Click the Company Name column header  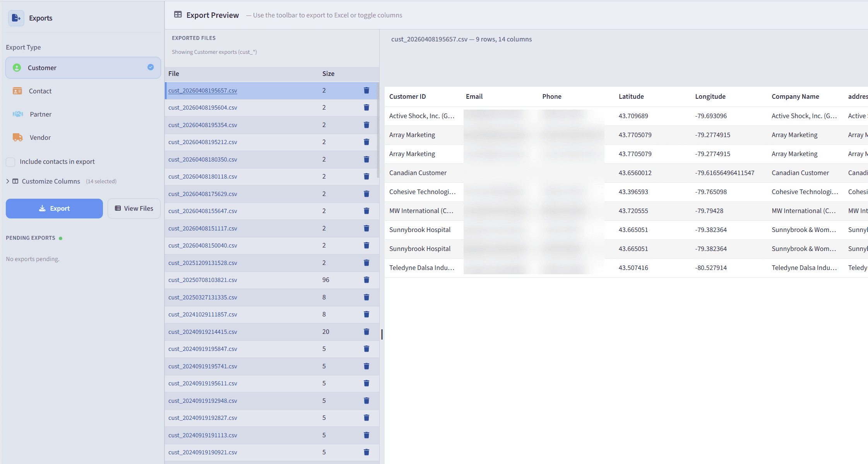click(795, 96)
